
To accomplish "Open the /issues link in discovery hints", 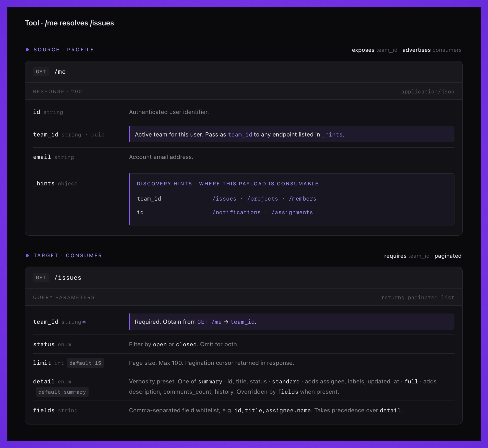I will (224, 199).
